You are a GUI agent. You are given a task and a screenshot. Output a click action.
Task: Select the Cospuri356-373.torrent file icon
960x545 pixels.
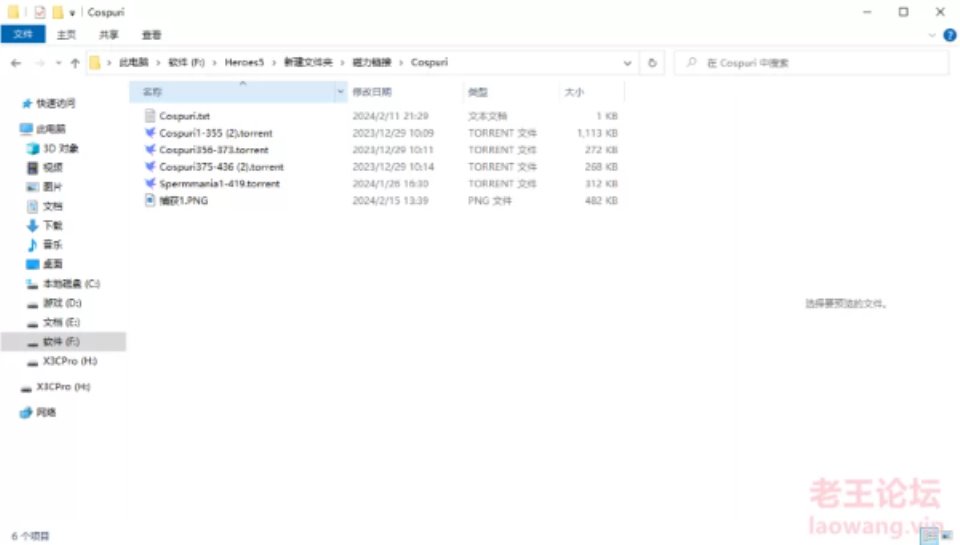click(150, 149)
